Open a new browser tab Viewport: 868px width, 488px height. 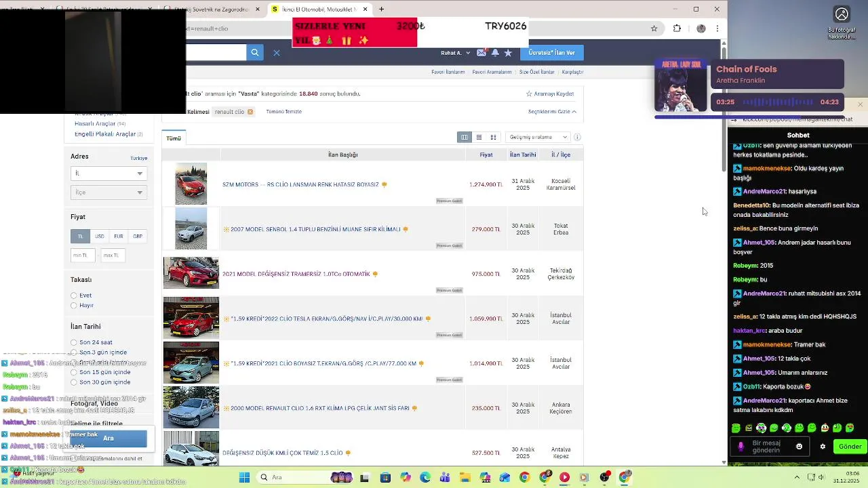382,9
